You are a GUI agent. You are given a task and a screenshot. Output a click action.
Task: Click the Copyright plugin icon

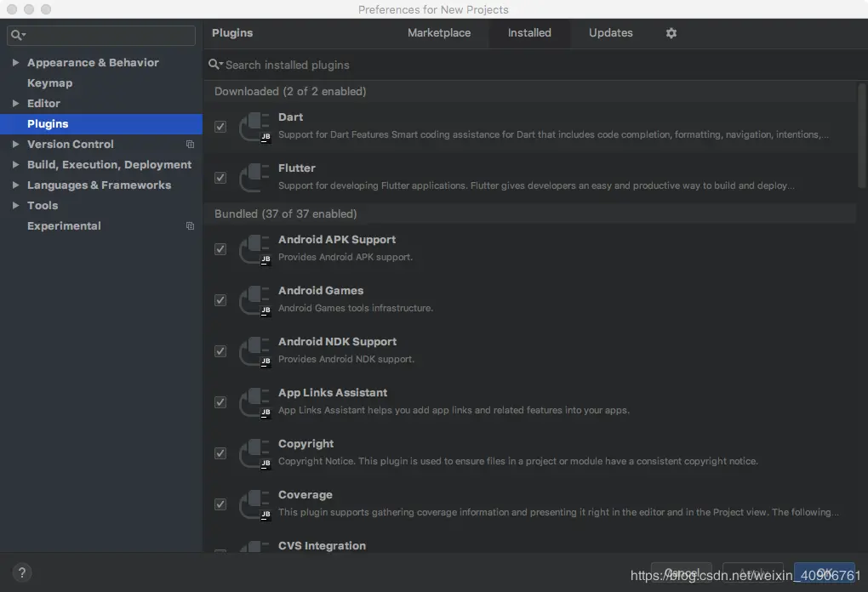254,453
